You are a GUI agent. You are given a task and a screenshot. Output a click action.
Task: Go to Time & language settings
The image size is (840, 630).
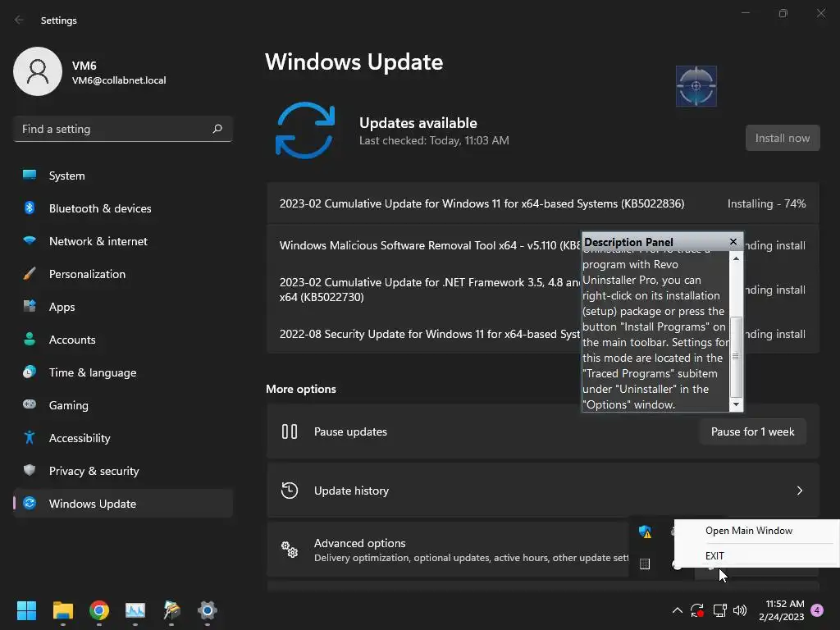coord(123,372)
